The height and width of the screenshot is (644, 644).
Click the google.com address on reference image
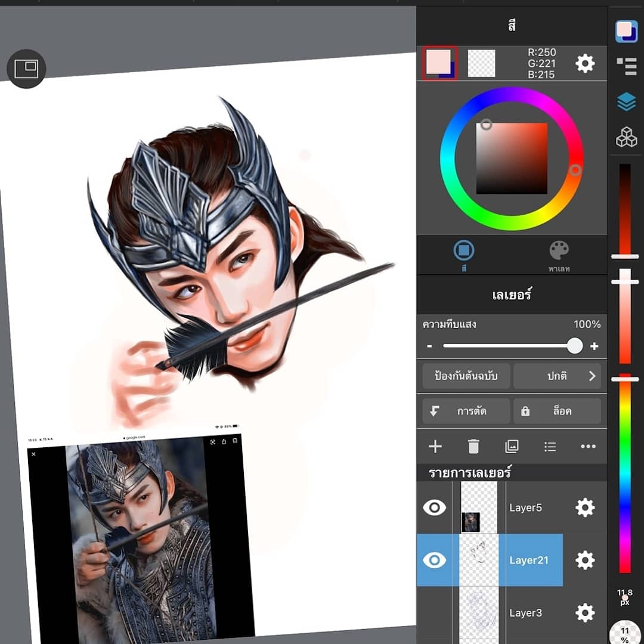[134, 438]
